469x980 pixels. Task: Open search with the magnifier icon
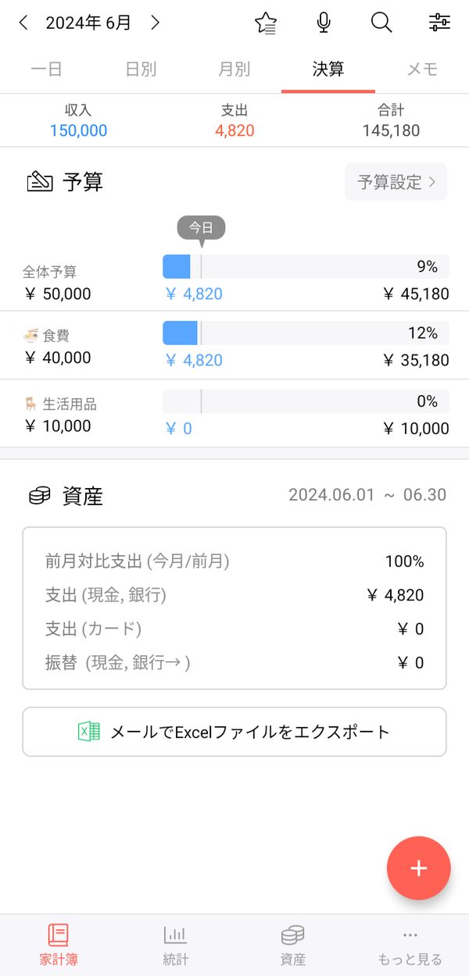[381, 23]
